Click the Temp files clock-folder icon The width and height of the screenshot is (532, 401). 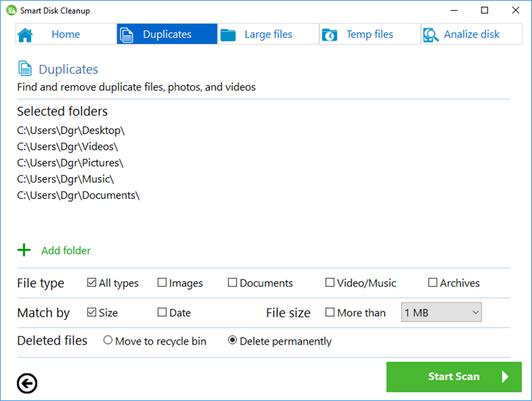(329, 35)
